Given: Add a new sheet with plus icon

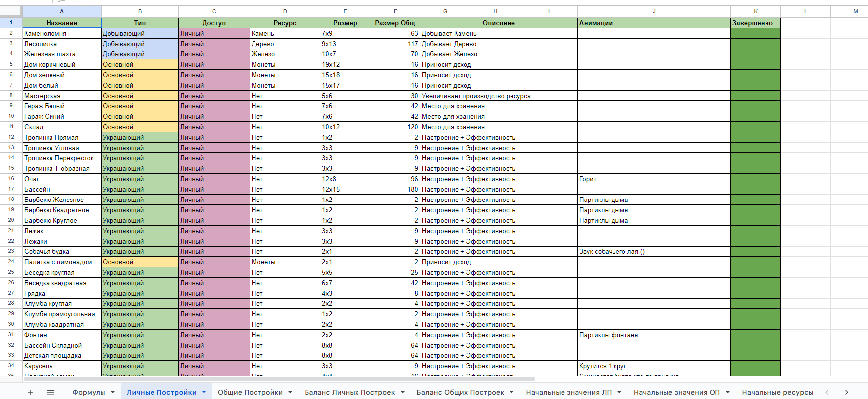Looking at the screenshot, I should [31, 392].
